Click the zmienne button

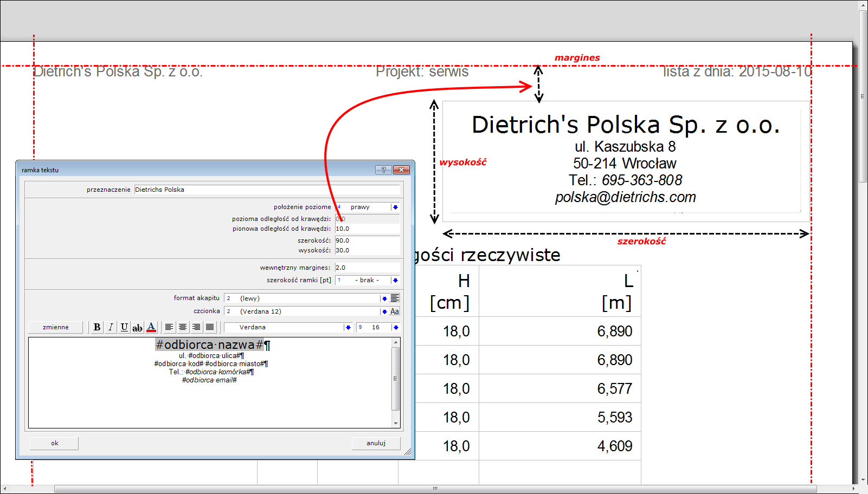[x=56, y=327]
